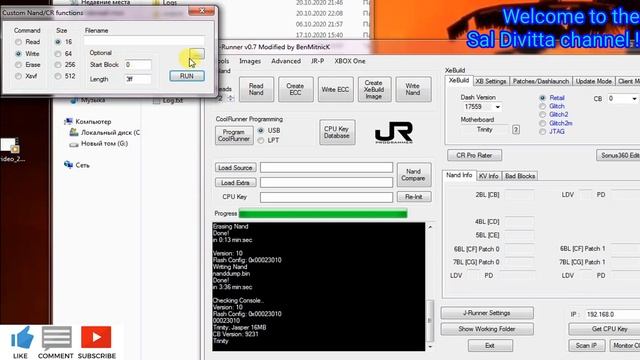This screenshot has width=640, height=360.
Task: Click the Write ECC button
Action: click(335, 89)
